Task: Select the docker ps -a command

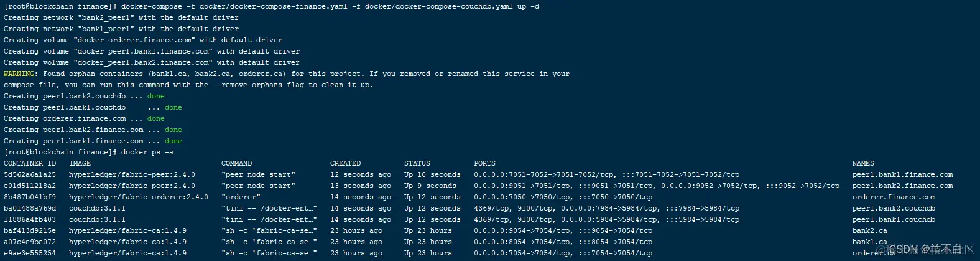Action: tap(147, 152)
